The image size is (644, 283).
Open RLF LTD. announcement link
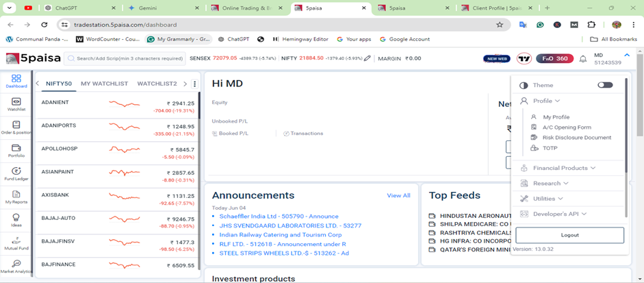click(x=283, y=244)
